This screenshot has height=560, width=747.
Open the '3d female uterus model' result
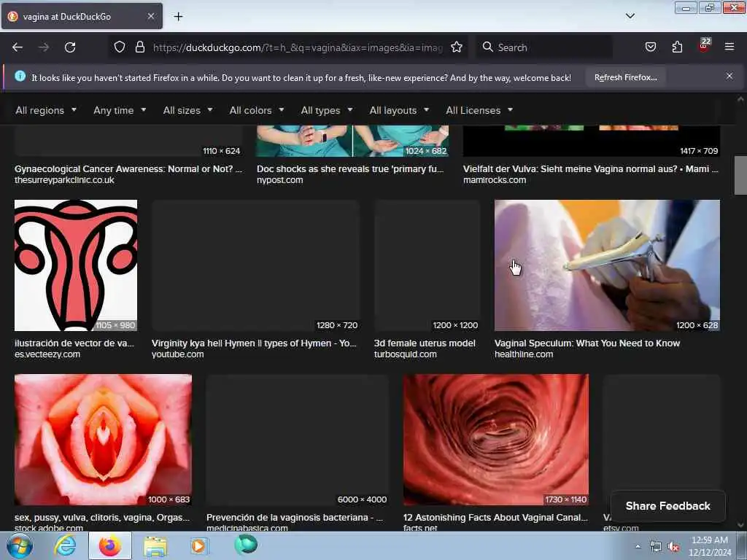pos(425,343)
